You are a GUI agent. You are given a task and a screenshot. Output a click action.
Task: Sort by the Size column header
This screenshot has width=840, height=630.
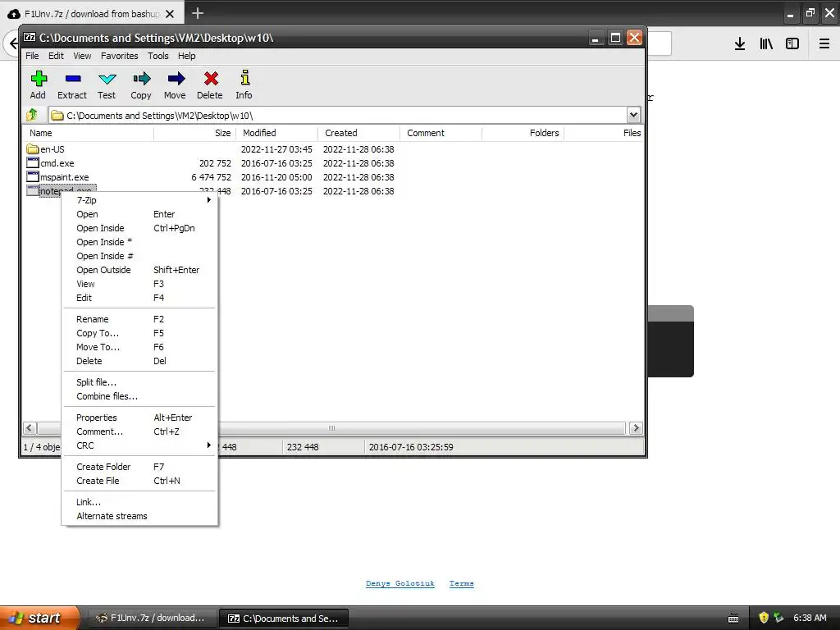point(195,133)
